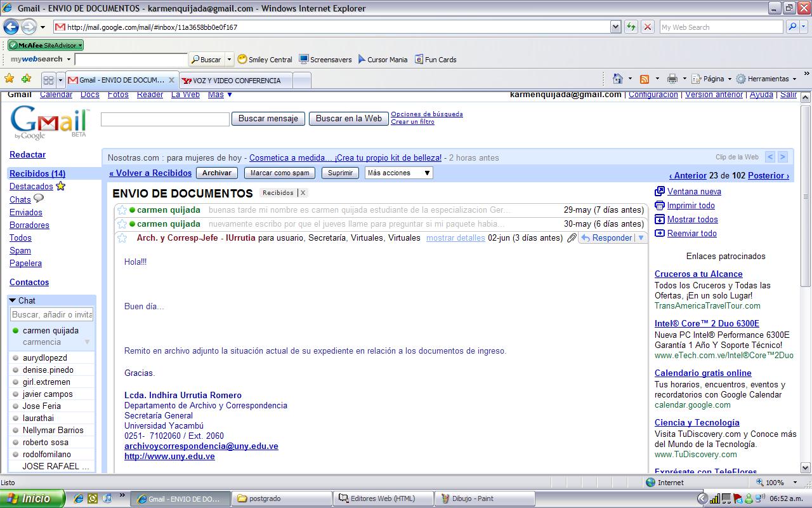Open Docs in Gmail top links
The width and height of the screenshot is (812, 508).
90,95
